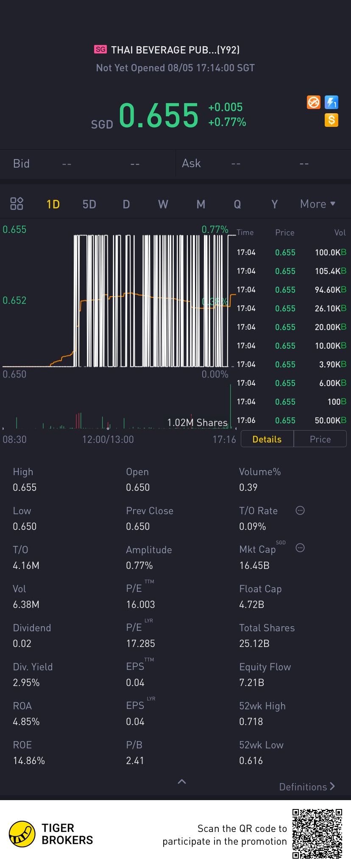Viewport: 351px width, 868px height.
Task: Tap the 20.00K trade row
Action: [292, 327]
